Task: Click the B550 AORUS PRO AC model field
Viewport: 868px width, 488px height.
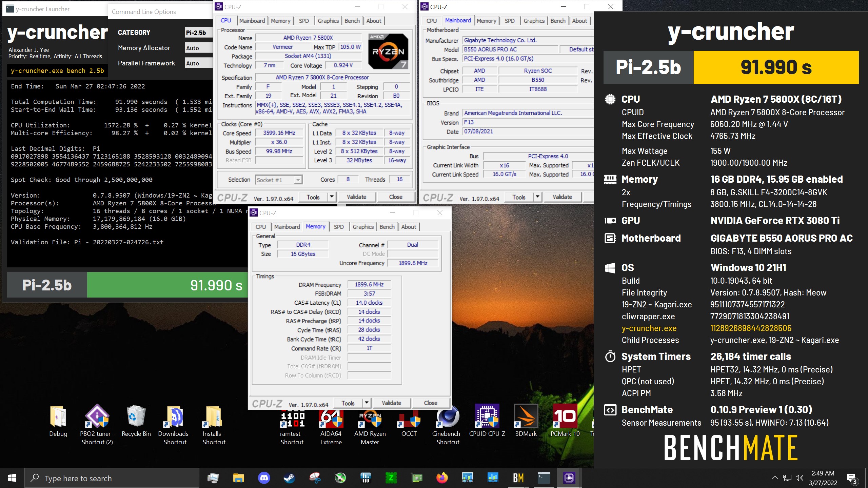Action: coord(510,49)
